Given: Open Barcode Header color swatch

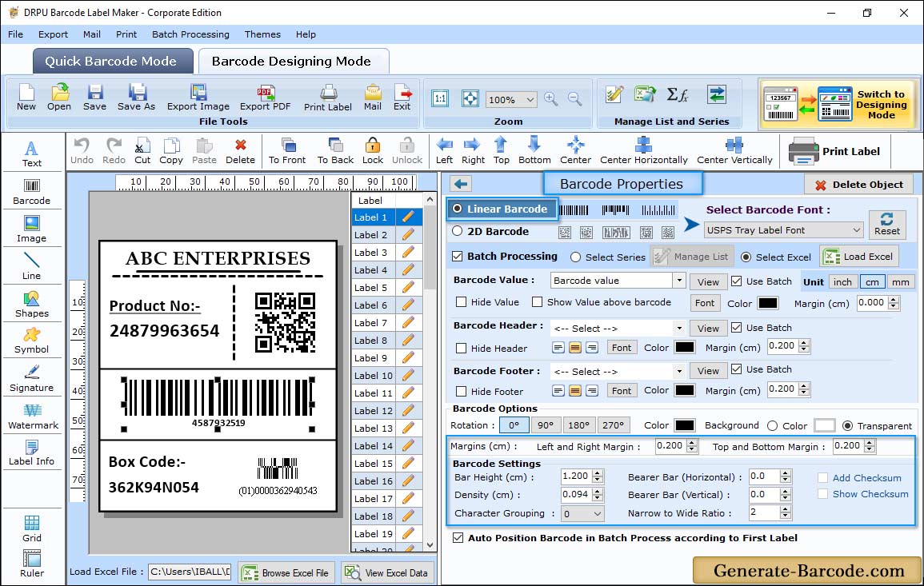Looking at the screenshot, I should [x=684, y=348].
